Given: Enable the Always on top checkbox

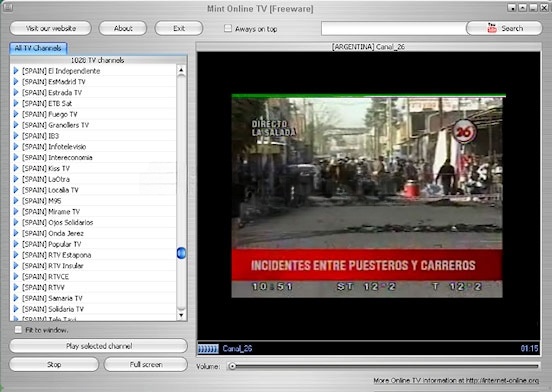Looking at the screenshot, I should 228,28.
